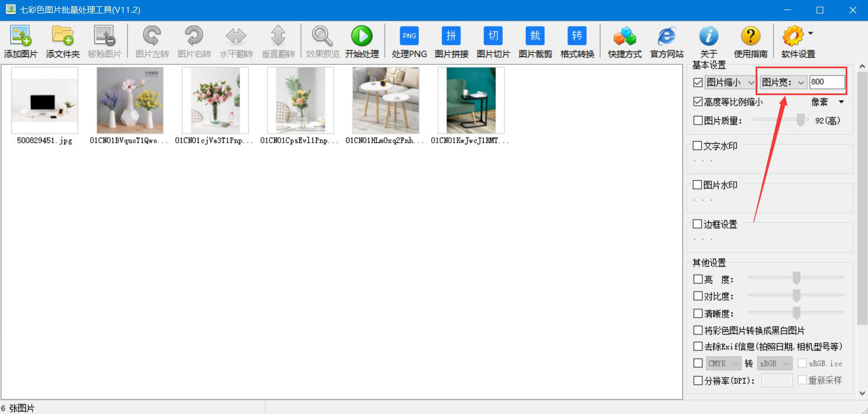The width and height of the screenshot is (868, 414).
Task: Open the CMYK color mode dropdown
Action: coord(724,363)
